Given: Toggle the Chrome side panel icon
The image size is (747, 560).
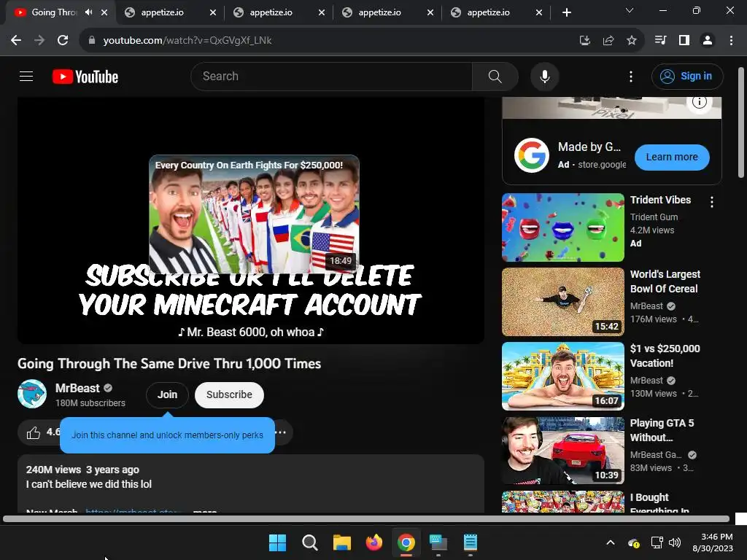Looking at the screenshot, I should 684,41.
